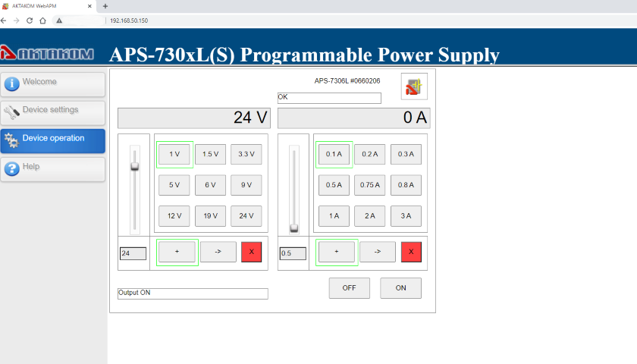Set the current preset to 0.1 A
Viewport: 637px width, 364px height.
click(x=334, y=155)
